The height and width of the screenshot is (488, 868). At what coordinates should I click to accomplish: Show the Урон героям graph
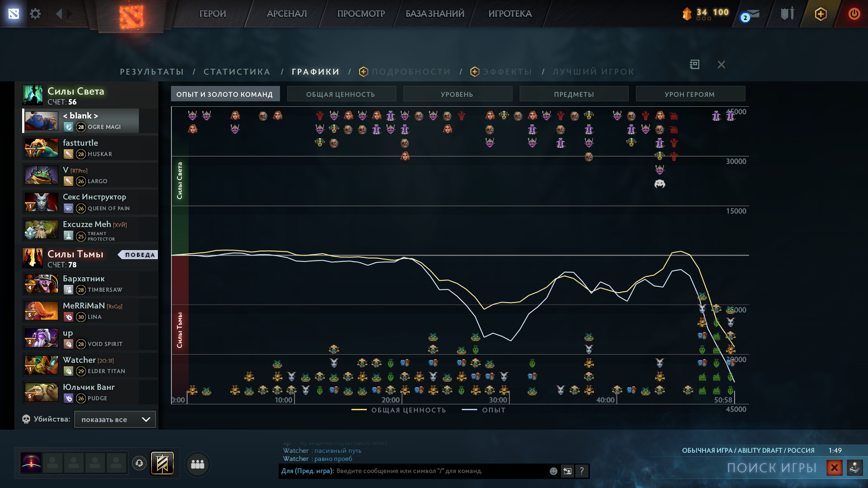click(x=690, y=94)
